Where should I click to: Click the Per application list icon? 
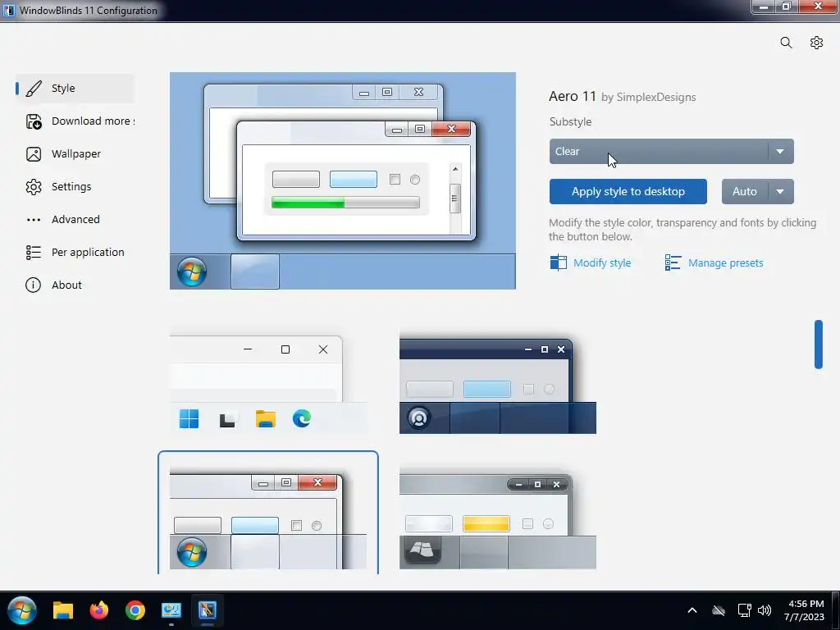pos(34,253)
